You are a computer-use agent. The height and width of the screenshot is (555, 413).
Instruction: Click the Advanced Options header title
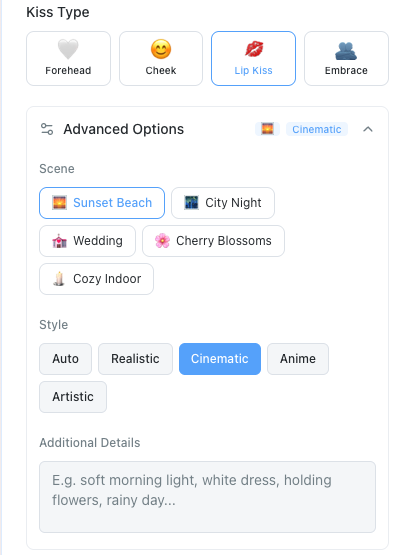124,129
